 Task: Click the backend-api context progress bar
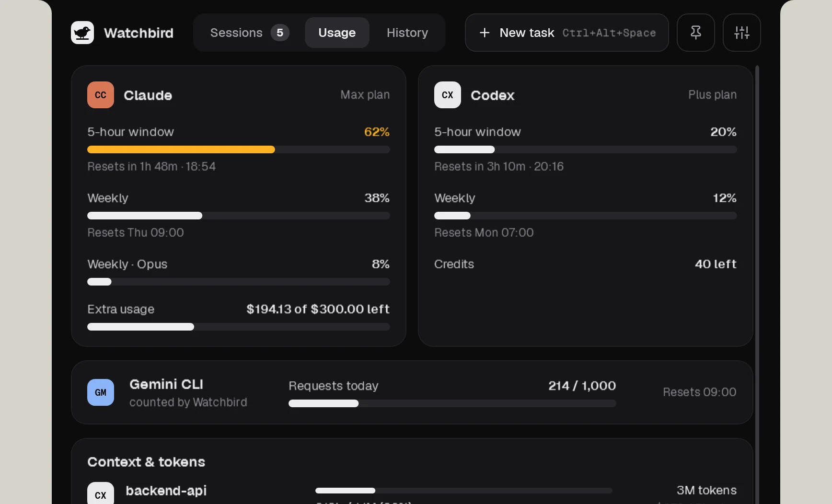[464, 491]
